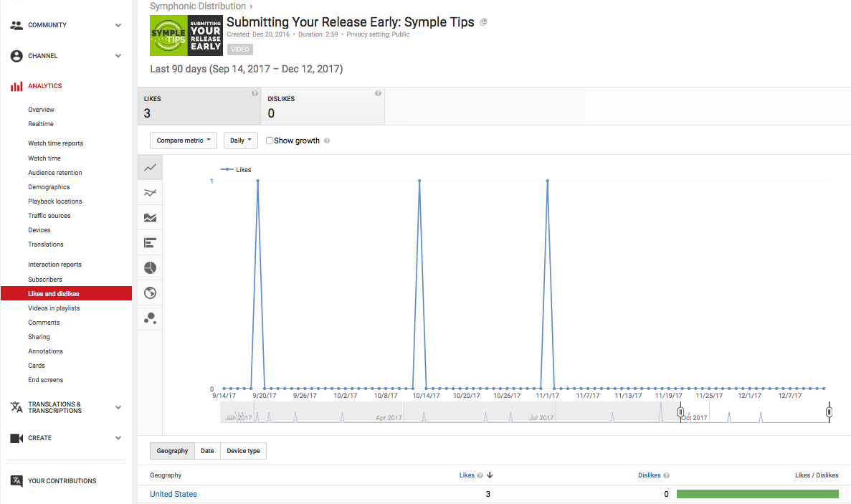Image resolution: width=851 pixels, height=504 pixels.
Task: Click the Likes column header link
Action: point(467,475)
